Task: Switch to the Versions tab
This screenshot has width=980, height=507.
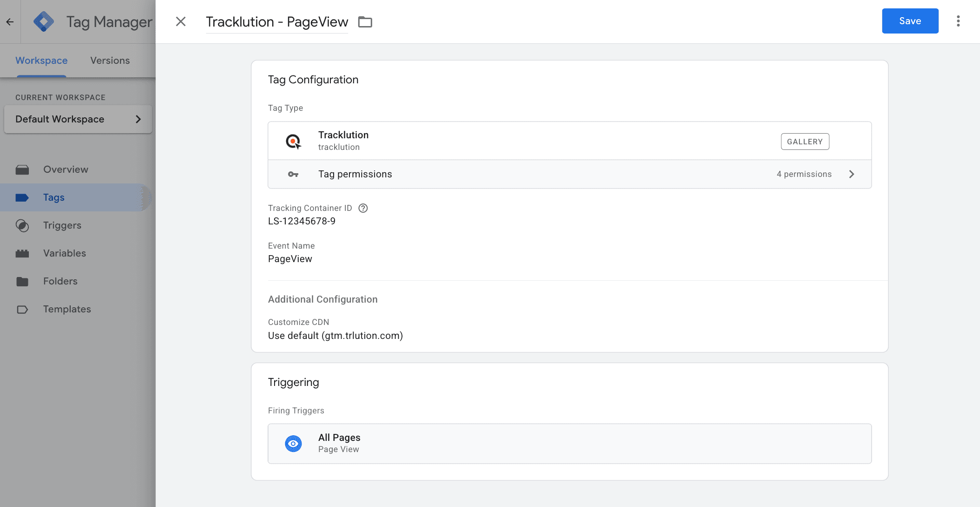Action: coord(110,61)
